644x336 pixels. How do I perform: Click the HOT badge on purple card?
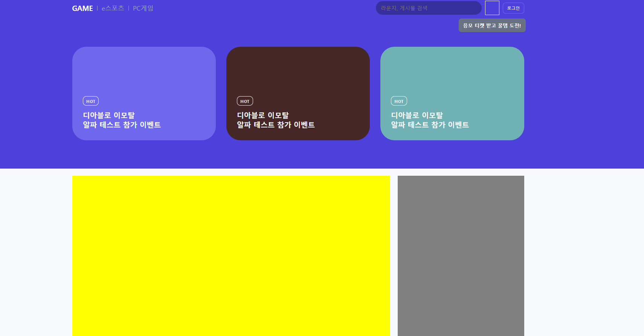coord(91,101)
